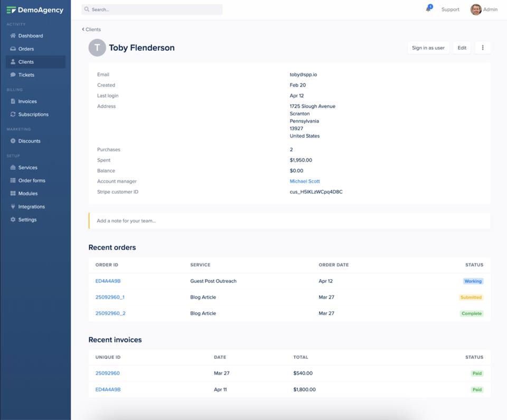Open Invoices in the sidebar
This screenshot has height=420, width=507.
click(27, 101)
